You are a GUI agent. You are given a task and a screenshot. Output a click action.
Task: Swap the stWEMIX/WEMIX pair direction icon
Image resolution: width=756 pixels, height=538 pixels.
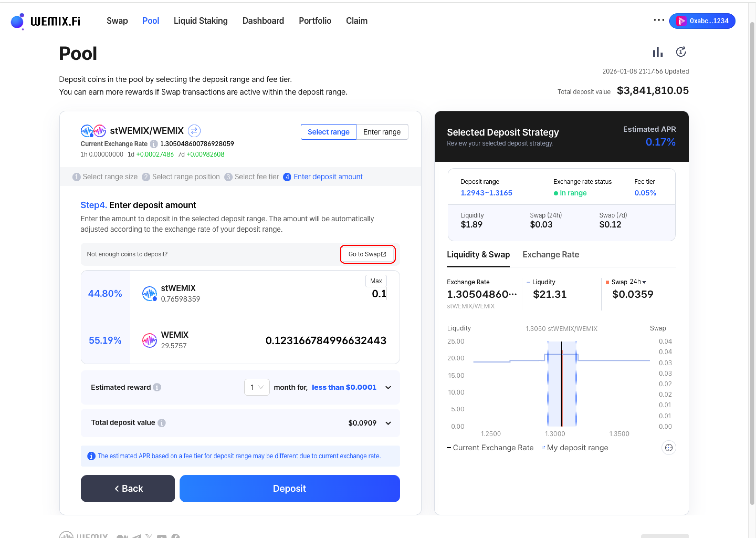pyautogui.click(x=194, y=131)
